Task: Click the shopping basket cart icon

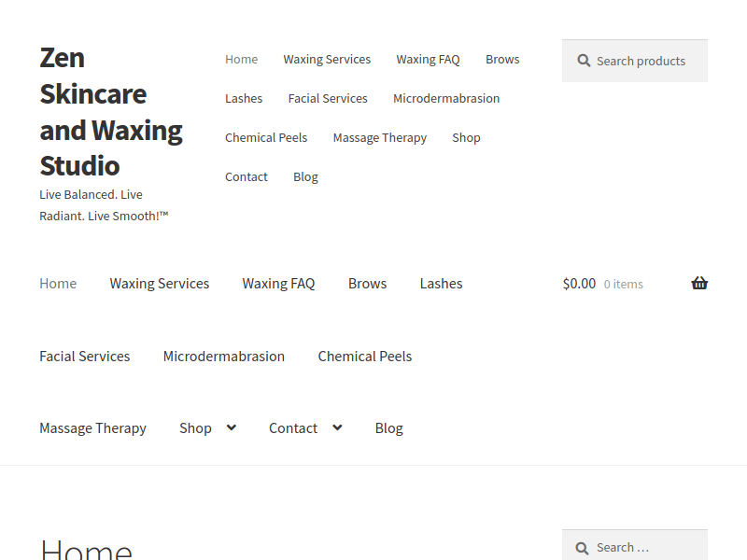Action: (698, 283)
